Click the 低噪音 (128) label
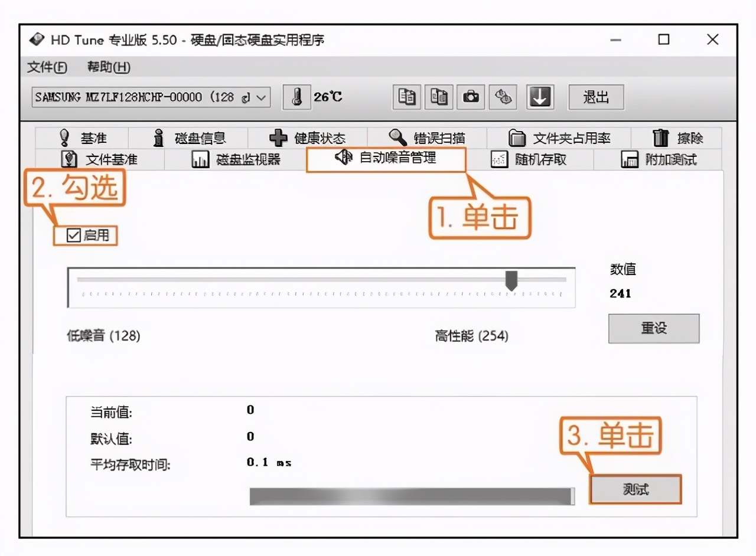Screen dimensions: 756x556 103,336
